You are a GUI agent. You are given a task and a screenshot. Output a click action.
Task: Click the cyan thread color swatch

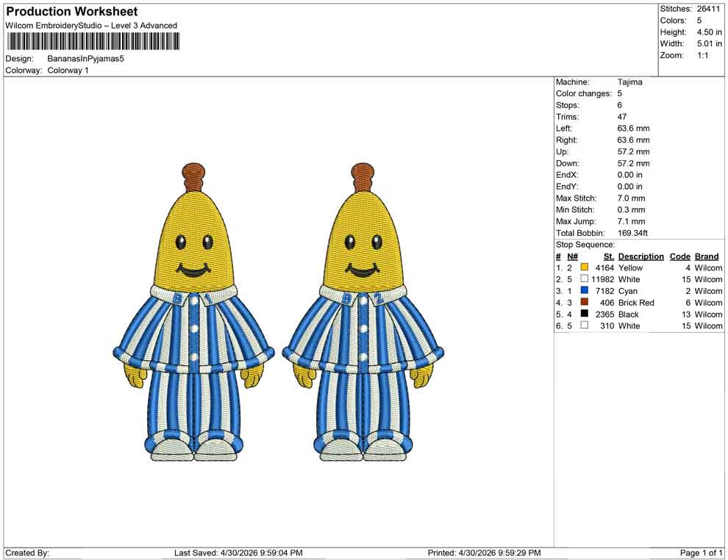pos(585,290)
